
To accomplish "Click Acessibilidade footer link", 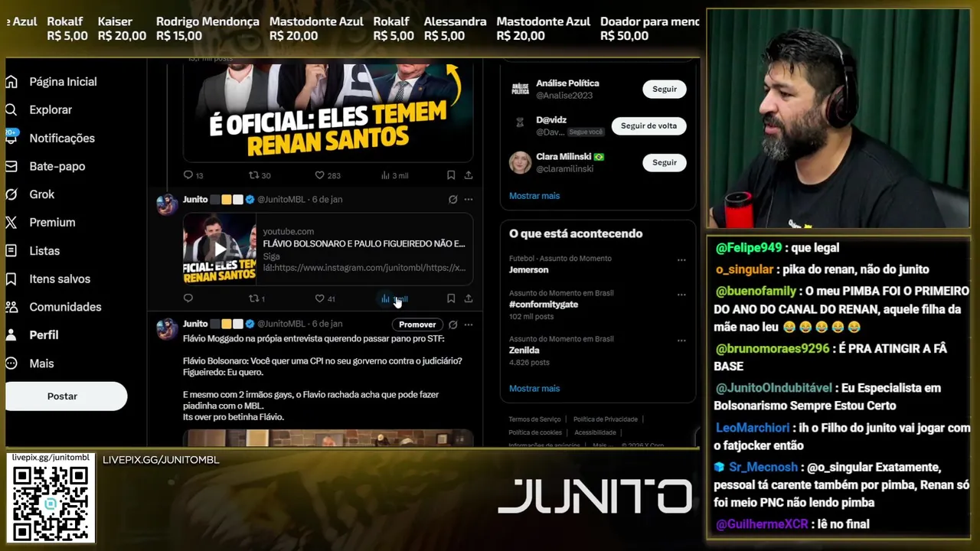I will [595, 432].
